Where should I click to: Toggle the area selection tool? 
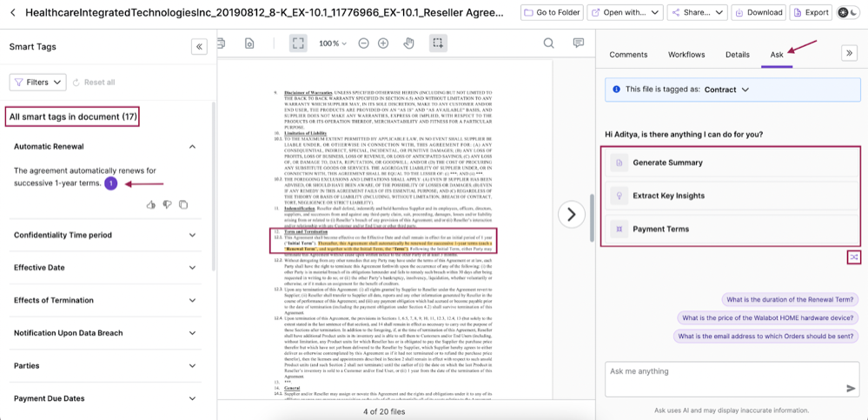pos(438,43)
